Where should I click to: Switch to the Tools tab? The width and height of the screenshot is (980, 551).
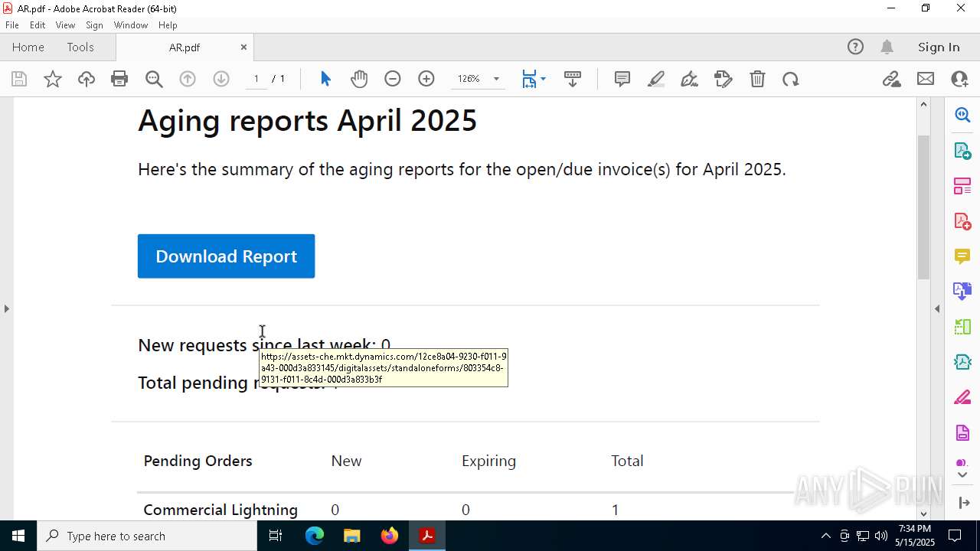coord(80,47)
